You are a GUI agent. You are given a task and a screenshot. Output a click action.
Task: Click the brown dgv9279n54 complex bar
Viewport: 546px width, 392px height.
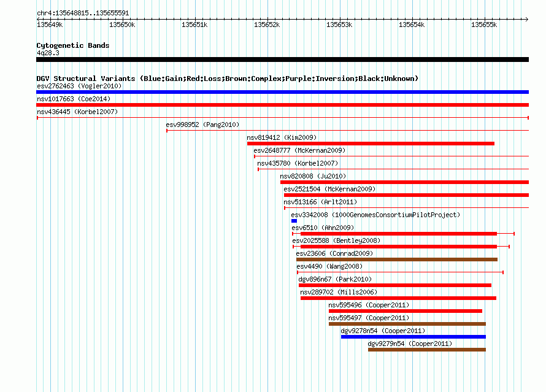click(x=427, y=350)
